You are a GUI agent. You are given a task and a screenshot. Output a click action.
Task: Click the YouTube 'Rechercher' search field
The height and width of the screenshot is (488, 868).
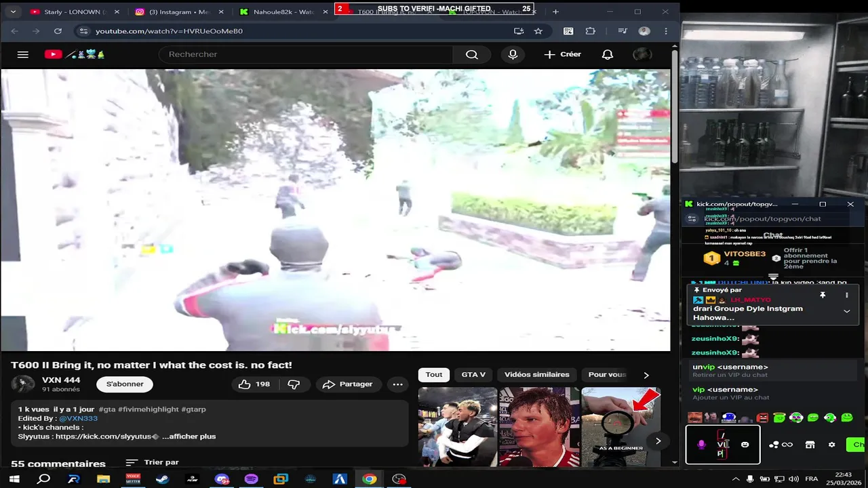[305, 54]
